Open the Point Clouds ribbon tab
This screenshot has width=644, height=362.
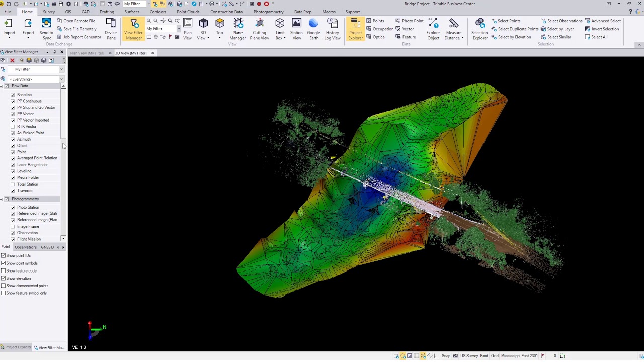(188, 12)
